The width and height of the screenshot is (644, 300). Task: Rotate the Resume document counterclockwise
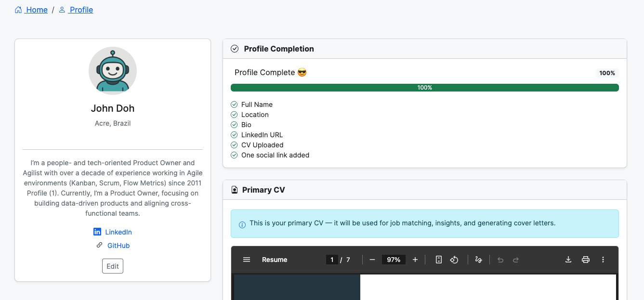pyautogui.click(x=454, y=260)
